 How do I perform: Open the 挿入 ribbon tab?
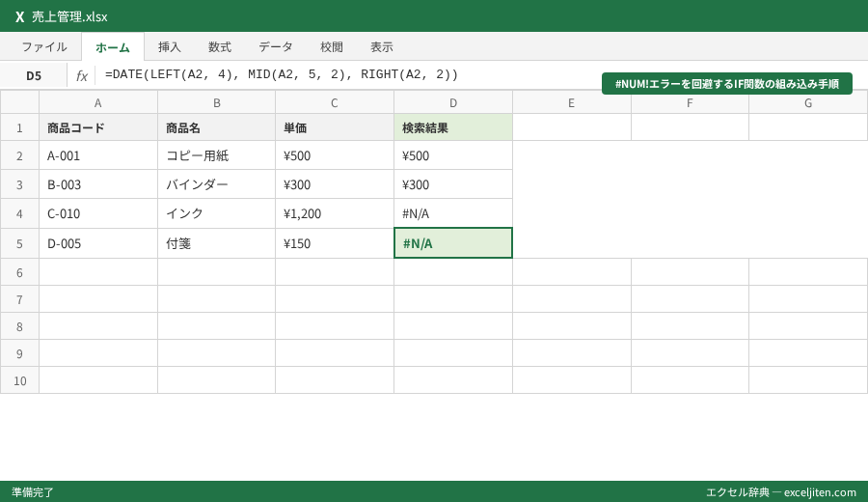(170, 46)
